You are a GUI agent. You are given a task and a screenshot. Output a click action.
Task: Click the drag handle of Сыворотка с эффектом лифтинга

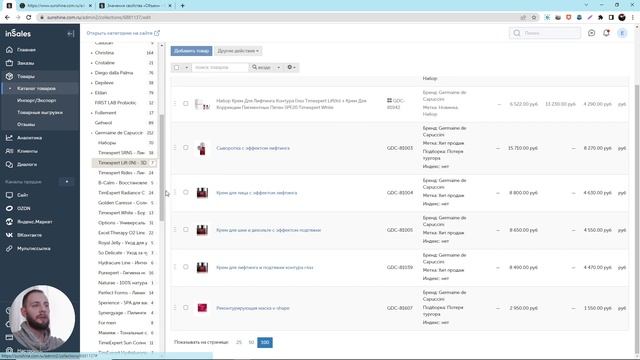[x=175, y=148]
